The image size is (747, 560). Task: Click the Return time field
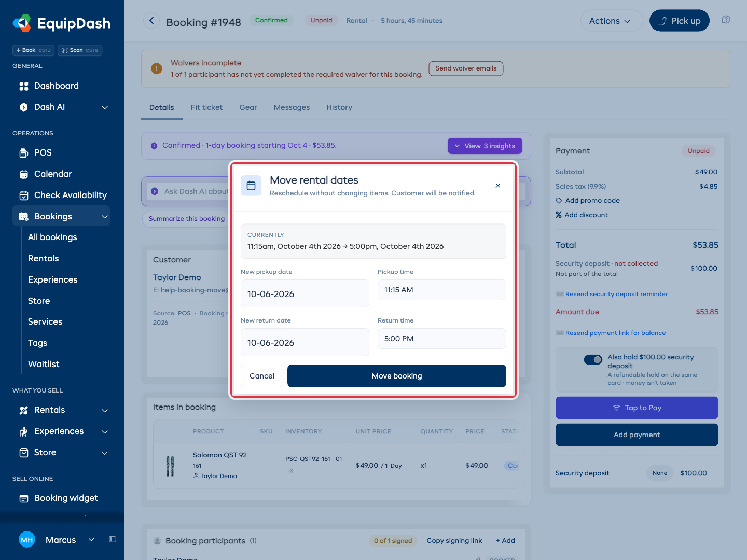[442, 339]
